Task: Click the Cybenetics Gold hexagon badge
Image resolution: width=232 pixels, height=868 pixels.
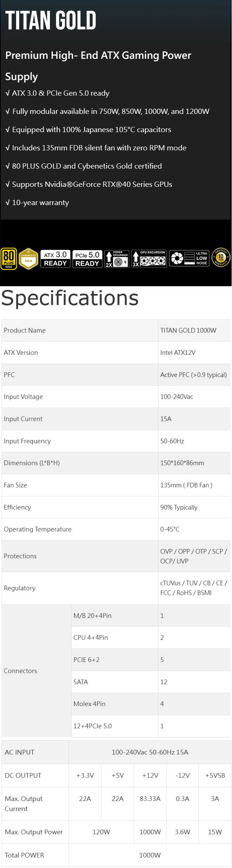Action: [28, 258]
